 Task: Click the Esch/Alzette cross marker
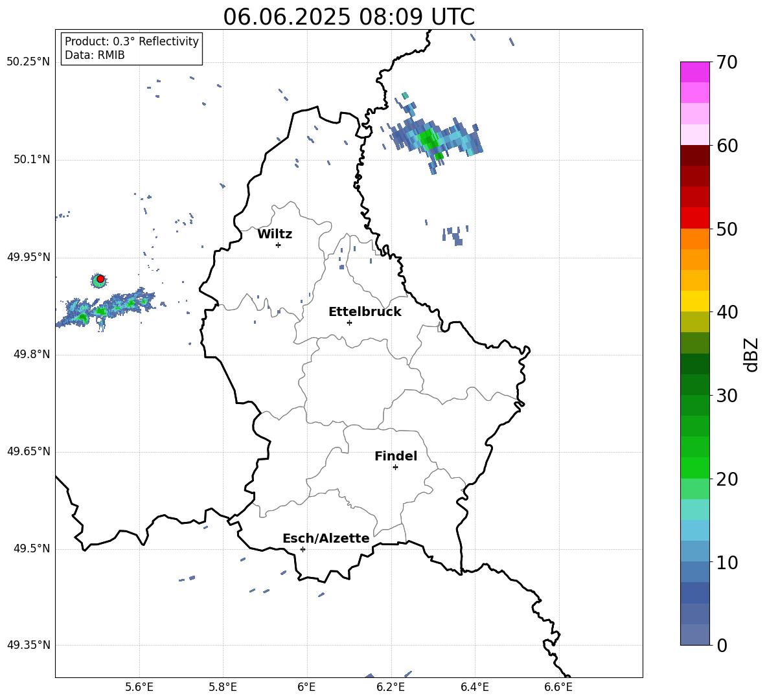click(303, 549)
